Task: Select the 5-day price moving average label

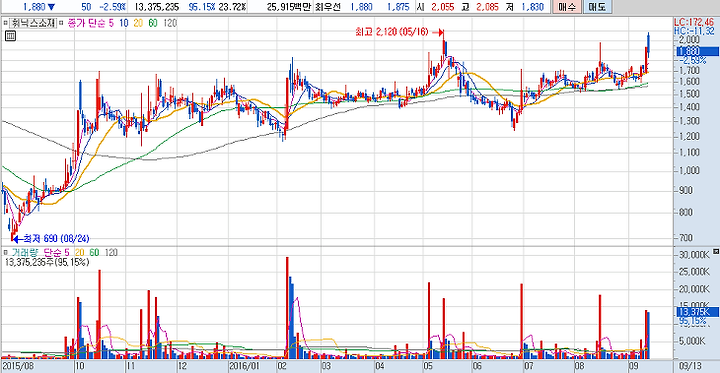Action: click(x=111, y=23)
